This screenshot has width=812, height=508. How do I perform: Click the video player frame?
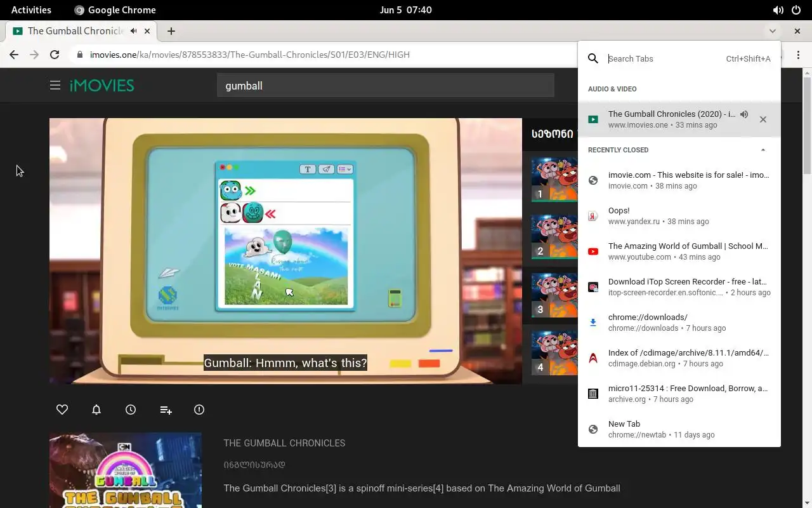click(x=285, y=251)
